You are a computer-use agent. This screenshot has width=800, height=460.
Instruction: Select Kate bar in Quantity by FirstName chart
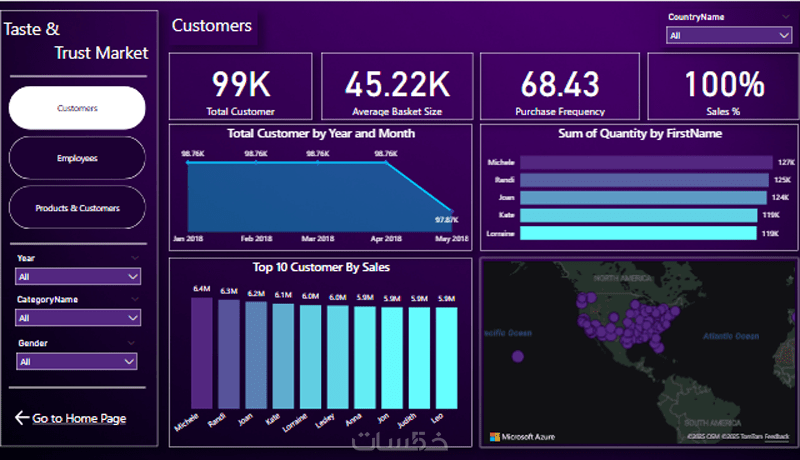click(x=639, y=215)
